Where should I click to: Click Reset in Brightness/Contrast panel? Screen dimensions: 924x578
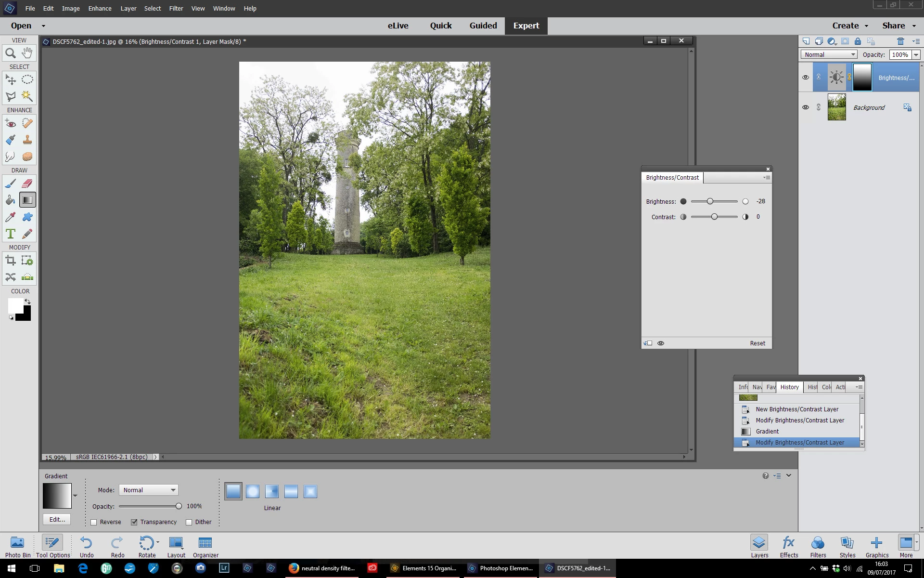point(757,343)
